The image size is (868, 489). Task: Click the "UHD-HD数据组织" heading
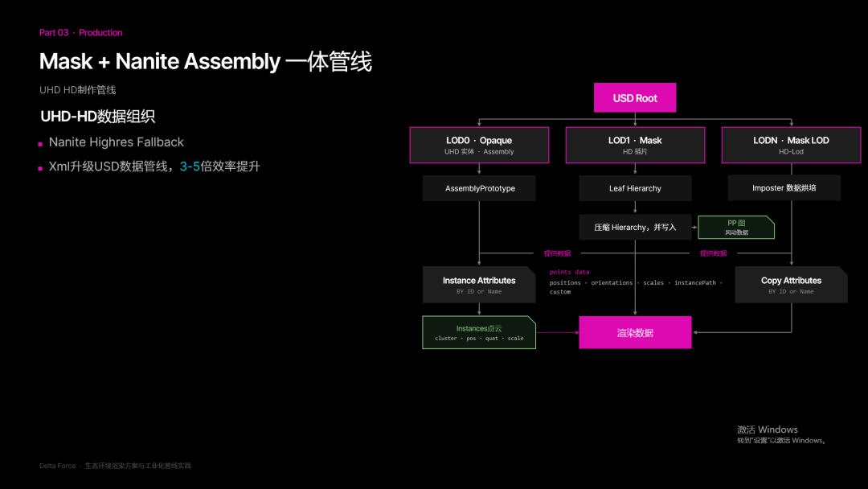(x=97, y=117)
